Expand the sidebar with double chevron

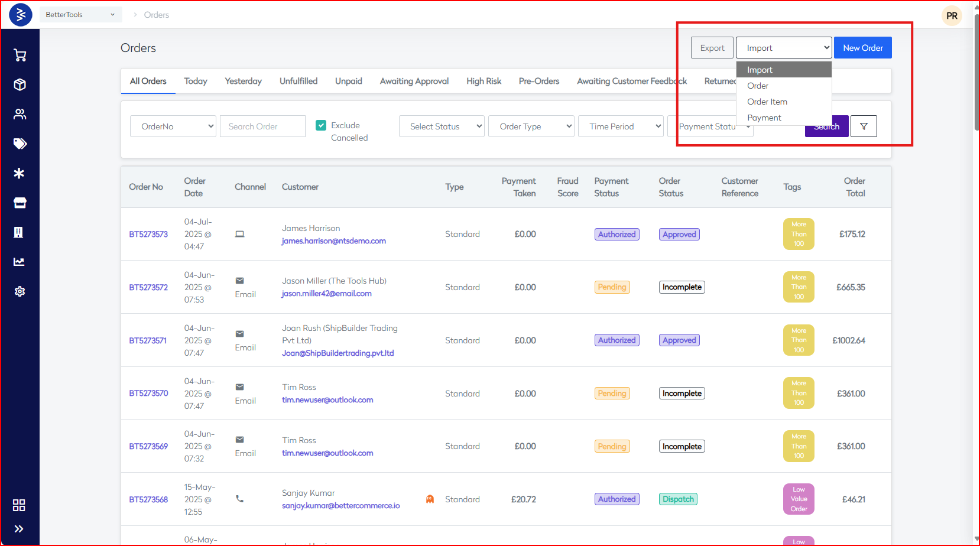coord(19,529)
